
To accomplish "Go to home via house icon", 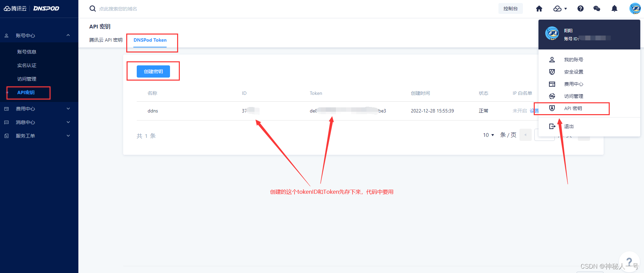I will pos(539,8).
